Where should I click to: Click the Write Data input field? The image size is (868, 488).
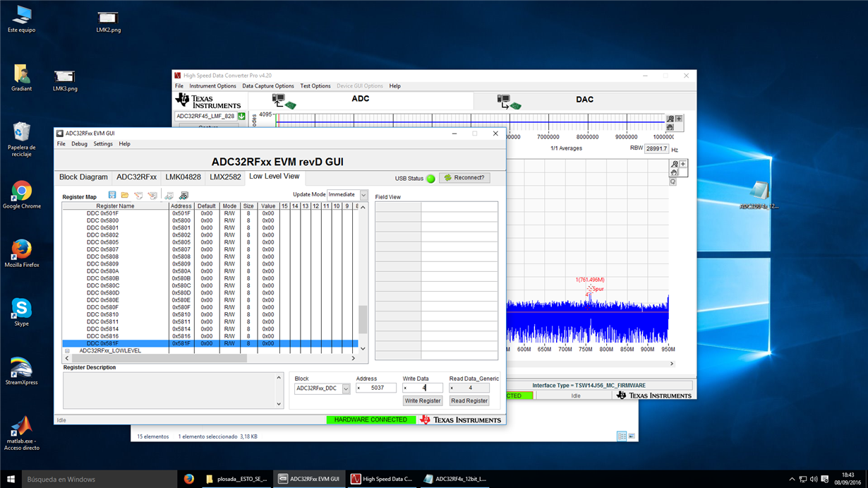[x=423, y=388]
